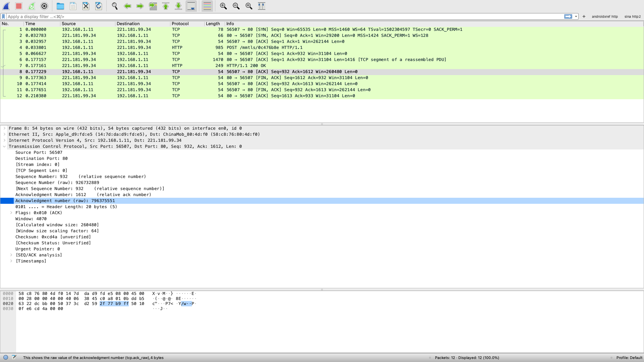The image size is (644, 362).
Task: Edit capture file properties pencil icon
Action: [x=14, y=357]
